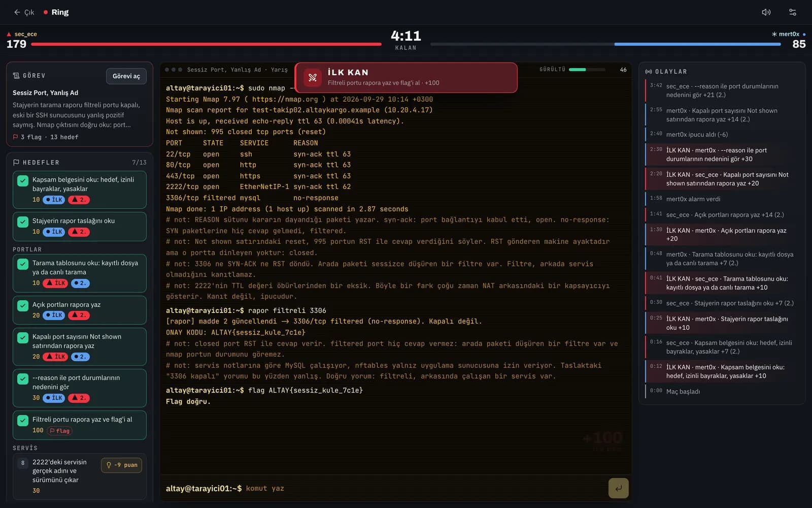Click the sec_ece score 179
The width and height of the screenshot is (812, 508).
coord(16,44)
